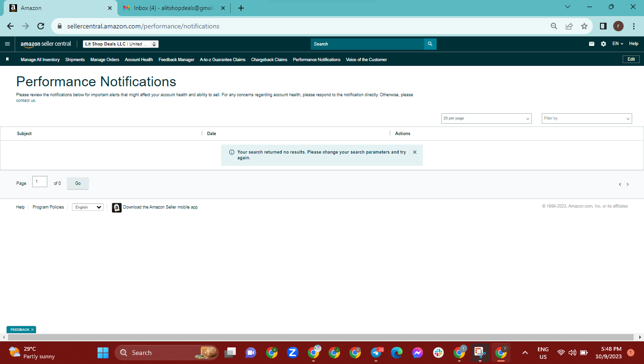Open the footer Help link
The width and height of the screenshot is (644, 364).
pos(20,207)
